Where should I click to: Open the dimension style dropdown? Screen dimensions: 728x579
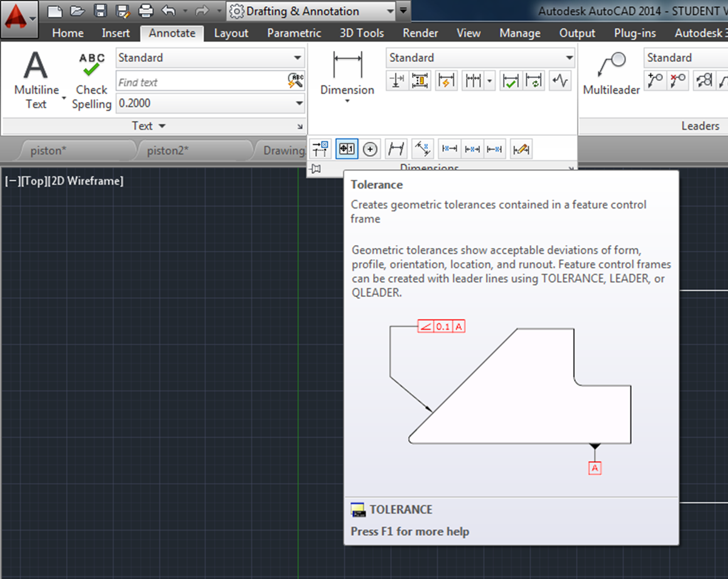point(480,58)
